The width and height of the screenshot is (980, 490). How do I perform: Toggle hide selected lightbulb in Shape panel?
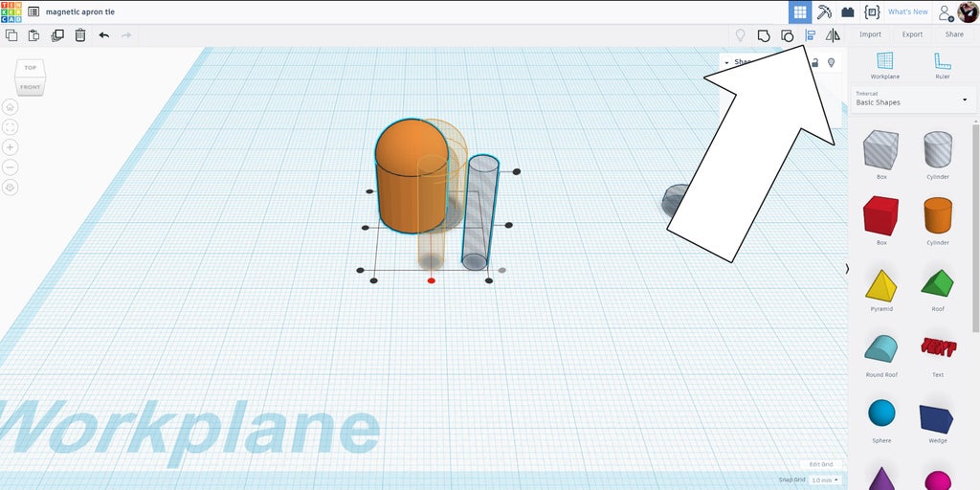pos(832,62)
